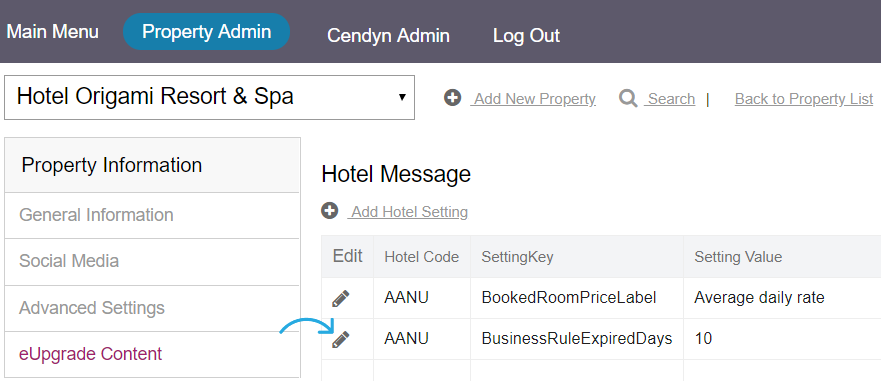Open the Hotel Origami Resort & Spa dropdown
Viewport: 881px width, 381px height.
pyautogui.click(x=210, y=97)
